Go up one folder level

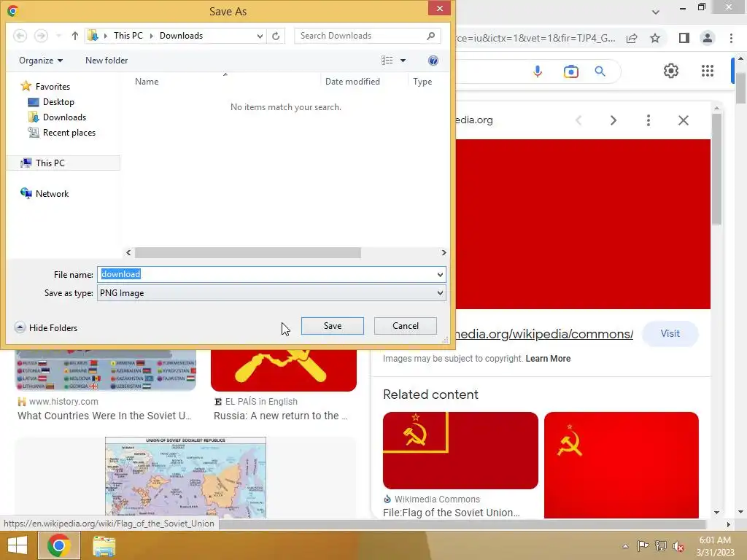75,36
